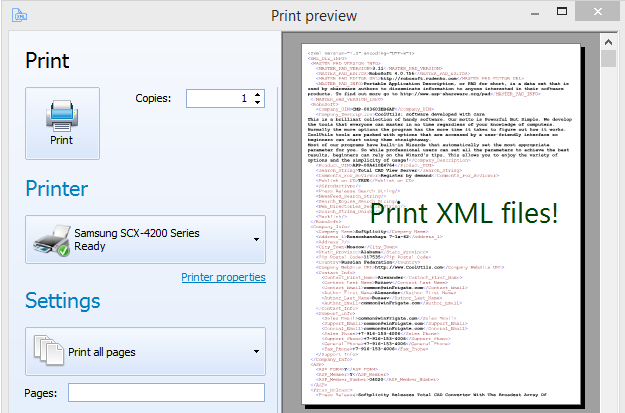The height and width of the screenshot is (413, 625).
Task: Click the preview scrollbar thumb
Action: click(608, 59)
